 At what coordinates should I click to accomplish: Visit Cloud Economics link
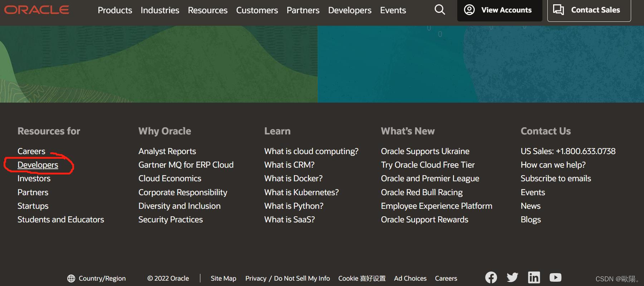[170, 178]
